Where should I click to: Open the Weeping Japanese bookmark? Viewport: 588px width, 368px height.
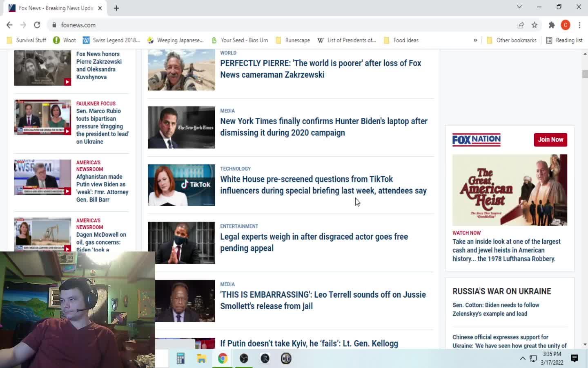pyautogui.click(x=175, y=40)
